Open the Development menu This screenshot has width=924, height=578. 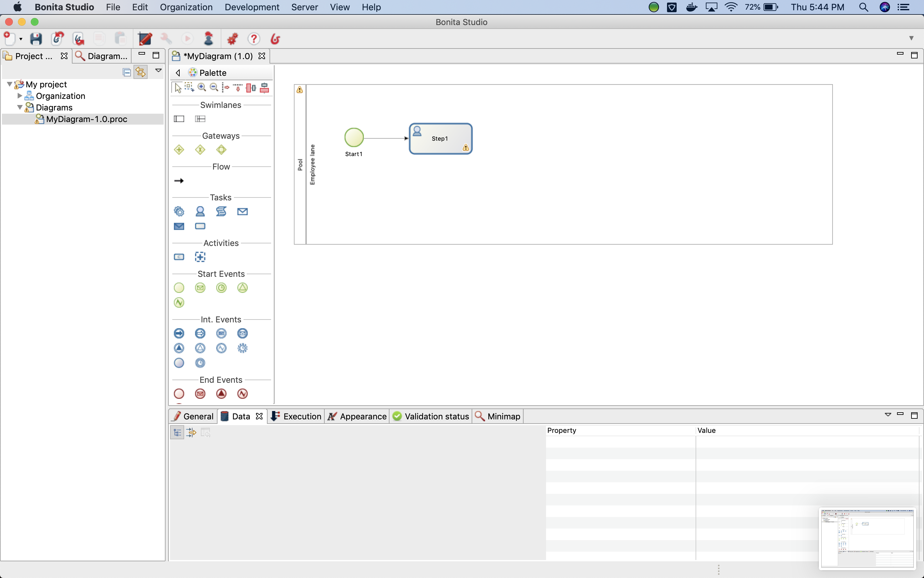click(252, 7)
